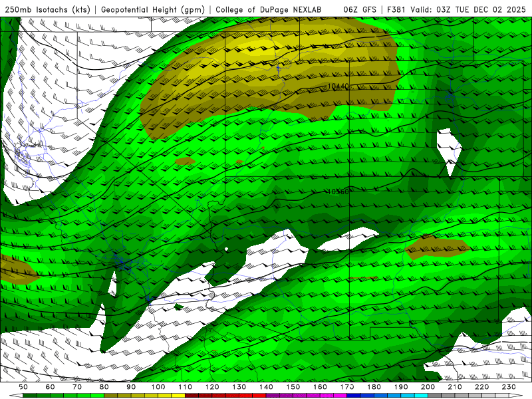Viewport: 532px width, 399px height.
Task: Click the darkest green swatch starting the color bar
Action: coord(29,396)
